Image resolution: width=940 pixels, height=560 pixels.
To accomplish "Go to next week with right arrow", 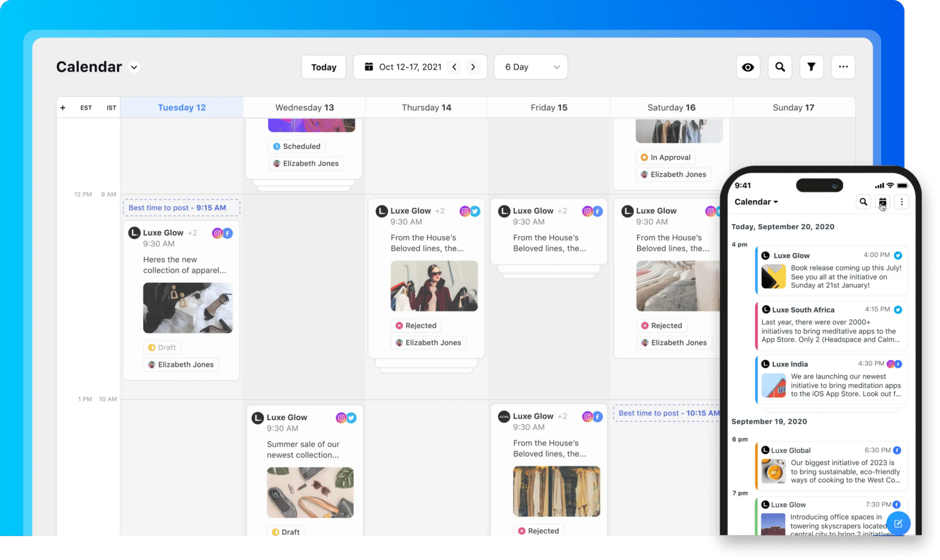I will [473, 67].
